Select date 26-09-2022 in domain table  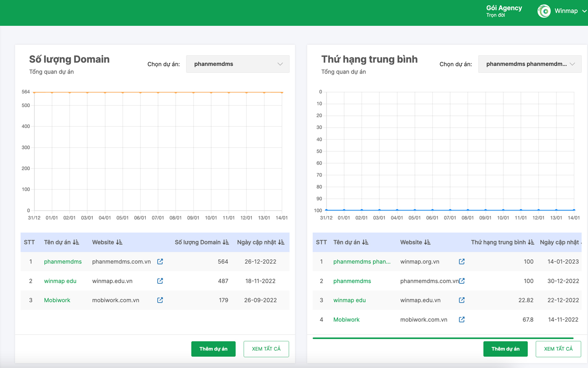click(x=260, y=300)
